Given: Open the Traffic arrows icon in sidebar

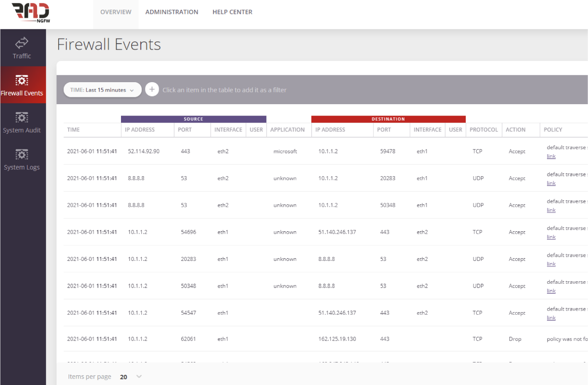Looking at the screenshot, I should click(22, 42).
